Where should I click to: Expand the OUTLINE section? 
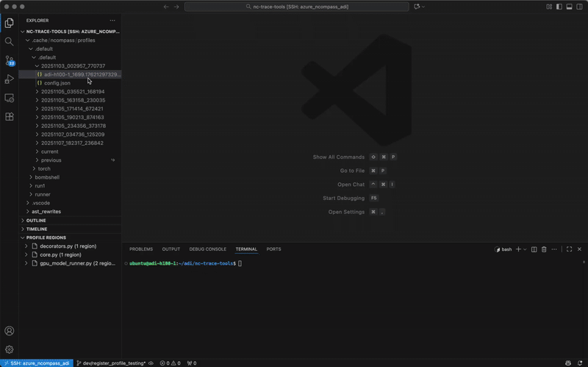(70, 221)
